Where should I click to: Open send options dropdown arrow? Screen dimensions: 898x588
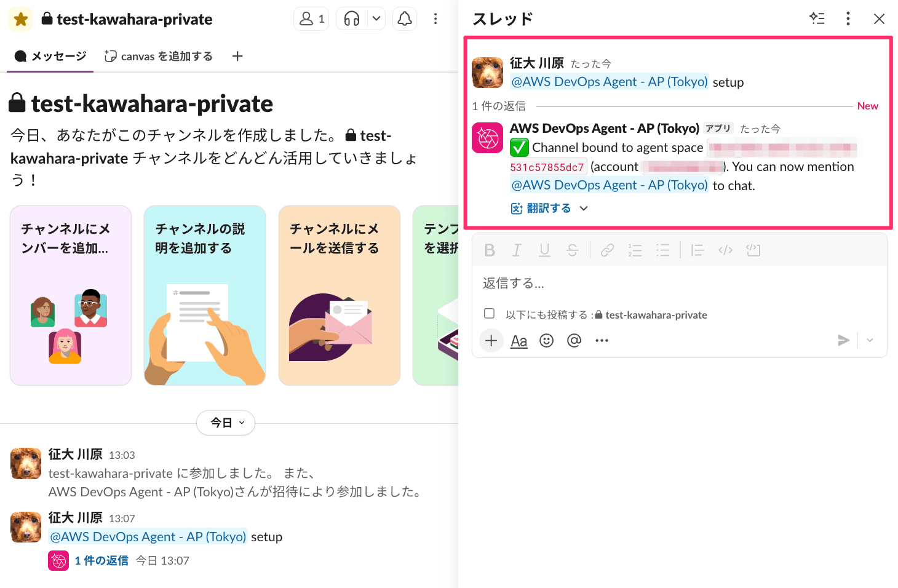[870, 340]
